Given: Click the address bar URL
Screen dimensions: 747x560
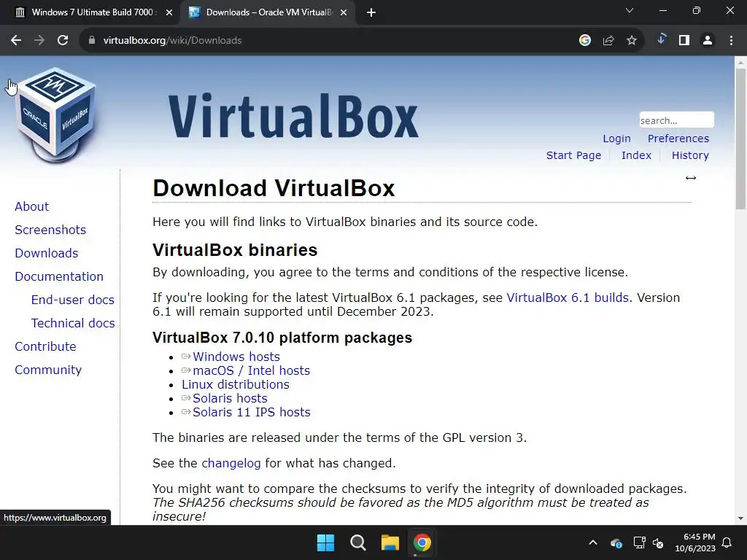Looking at the screenshot, I should coord(172,41).
